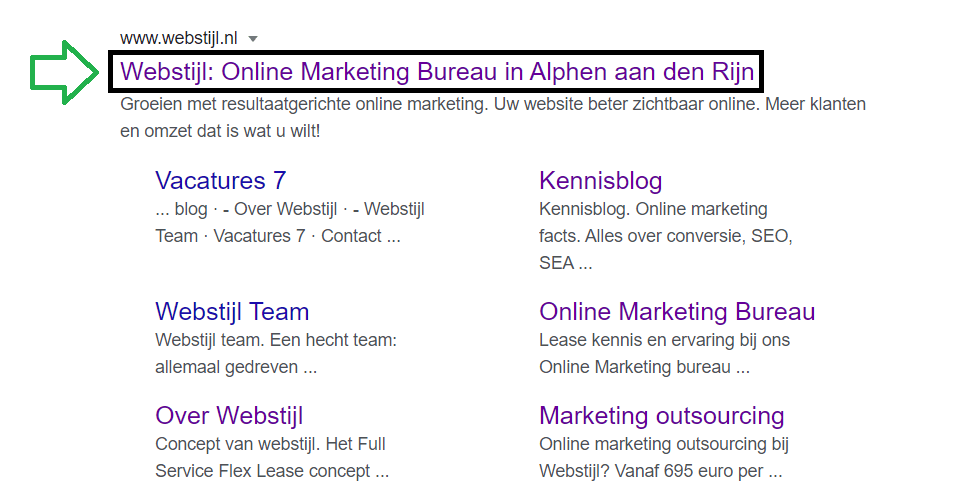Click text 'Webstijl? Vanaf 695 euro per ...'
The height and width of the screenshot is (483, 964).
(x=661, y=471)
